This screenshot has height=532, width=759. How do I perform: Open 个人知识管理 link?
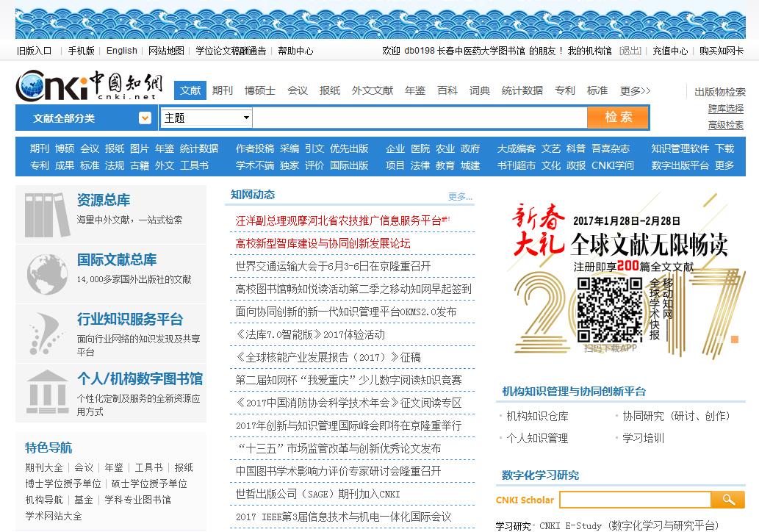tap(537, 439)
